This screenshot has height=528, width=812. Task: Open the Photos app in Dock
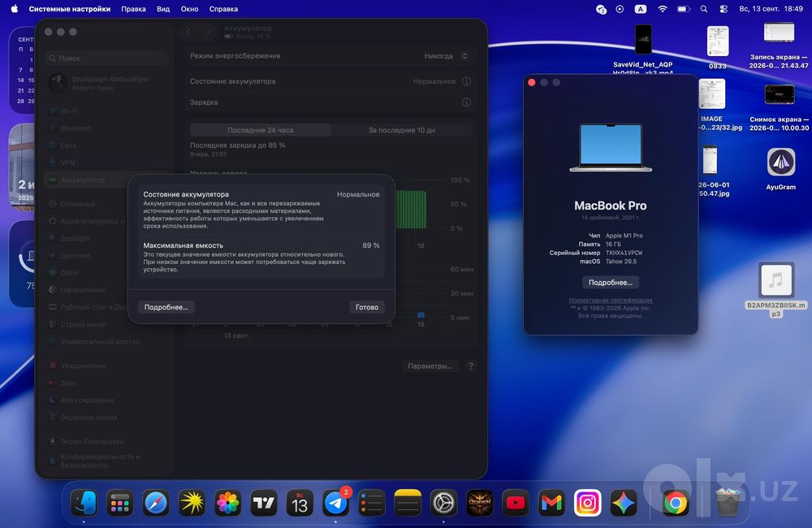click(x=228, y=503)
